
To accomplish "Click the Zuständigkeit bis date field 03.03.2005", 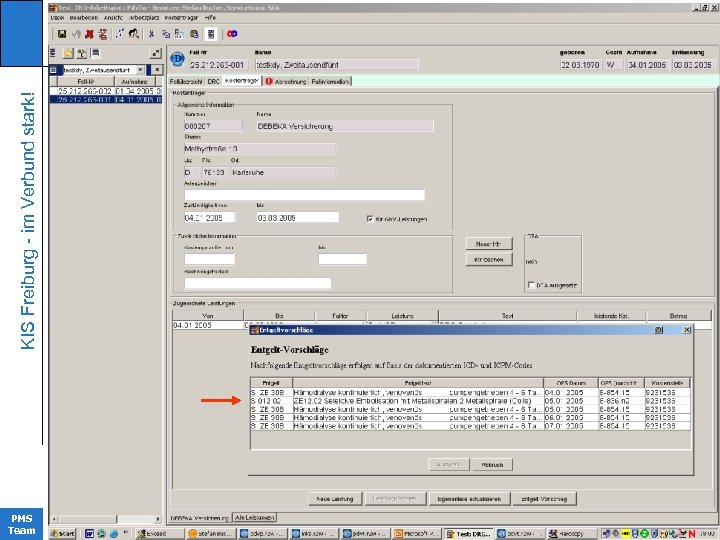I will point(298,218).
